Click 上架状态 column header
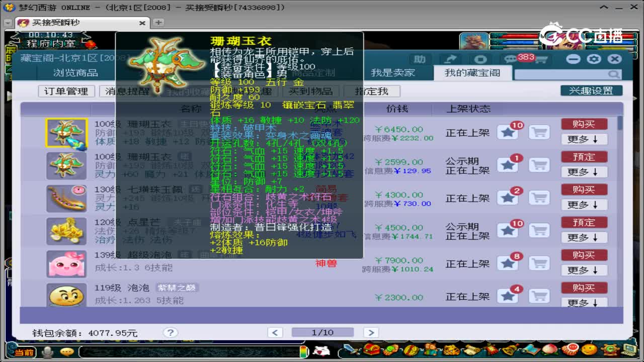The height and width of the screenshot is (362, 644). [468, 109]
